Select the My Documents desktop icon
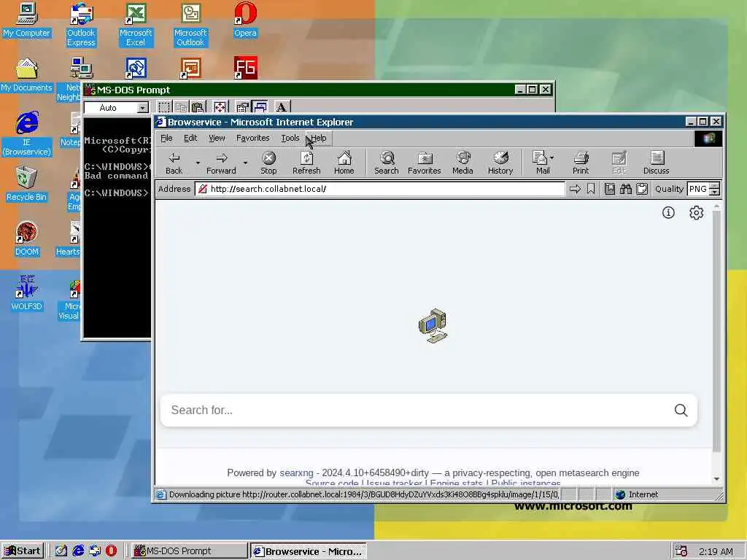 tap(26, 75)
